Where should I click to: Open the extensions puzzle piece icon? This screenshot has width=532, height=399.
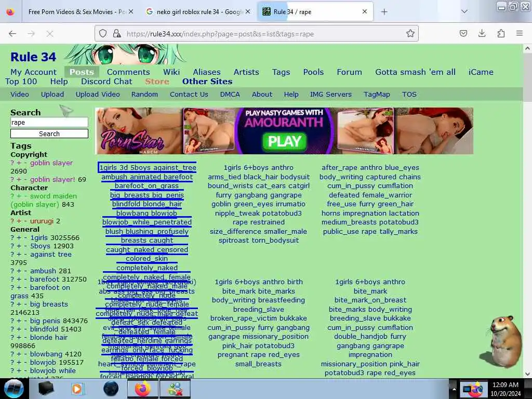click(x=501, y=33)
